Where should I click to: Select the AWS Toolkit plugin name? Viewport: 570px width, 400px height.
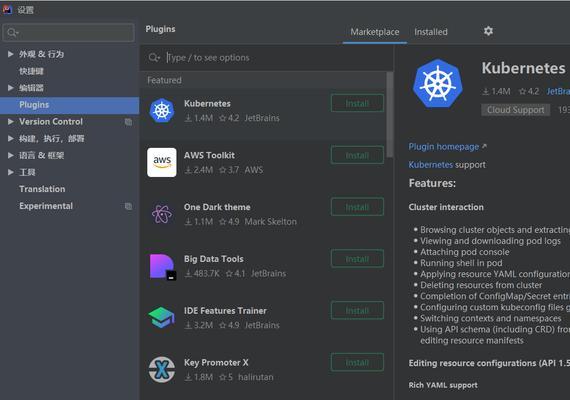pos(209,155)
